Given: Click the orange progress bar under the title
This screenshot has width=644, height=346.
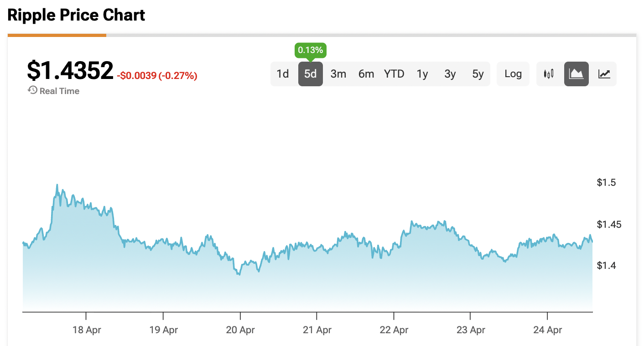Looking at the screenshot, I should tap(57, 34).
